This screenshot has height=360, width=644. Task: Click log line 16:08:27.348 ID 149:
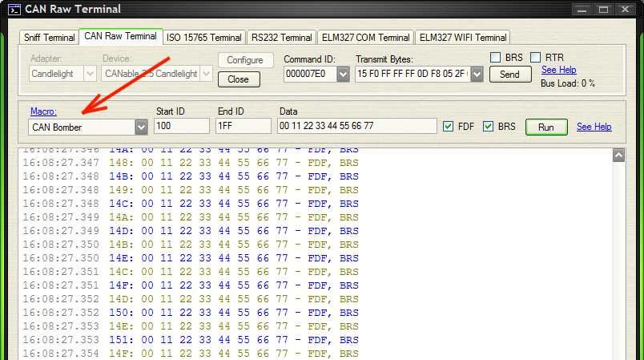(191, 190)
